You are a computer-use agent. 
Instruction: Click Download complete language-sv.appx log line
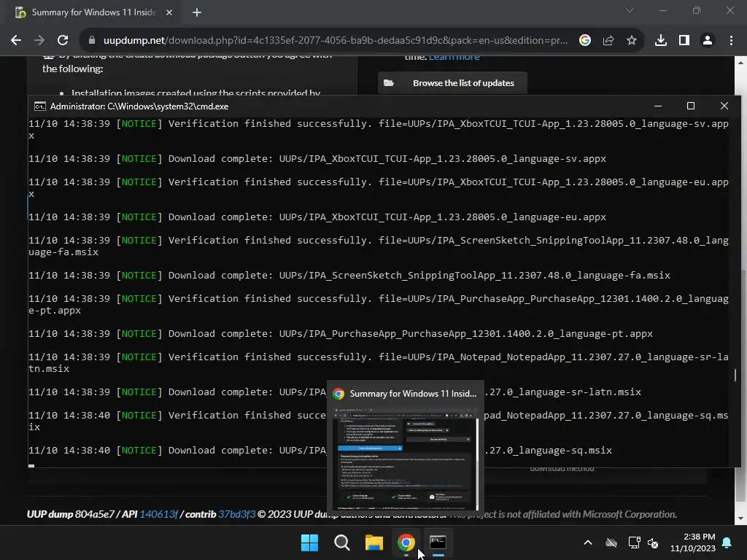pos(317,158)
